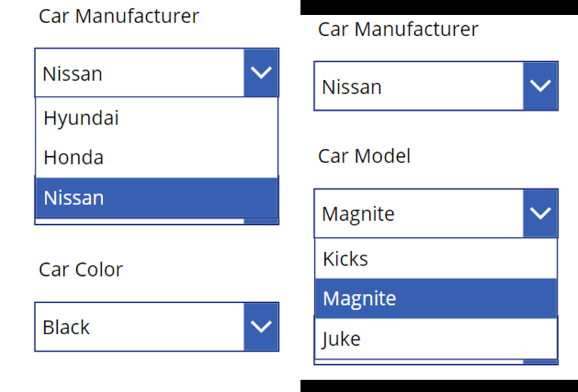Select Juke from the Car Model list

click(x=436, y=338)
